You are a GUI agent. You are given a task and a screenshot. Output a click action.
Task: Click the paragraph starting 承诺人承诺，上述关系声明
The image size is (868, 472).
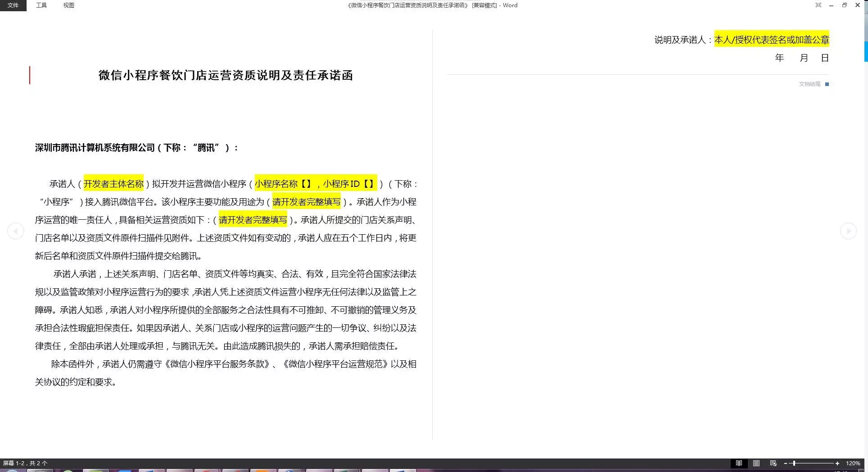226,310
